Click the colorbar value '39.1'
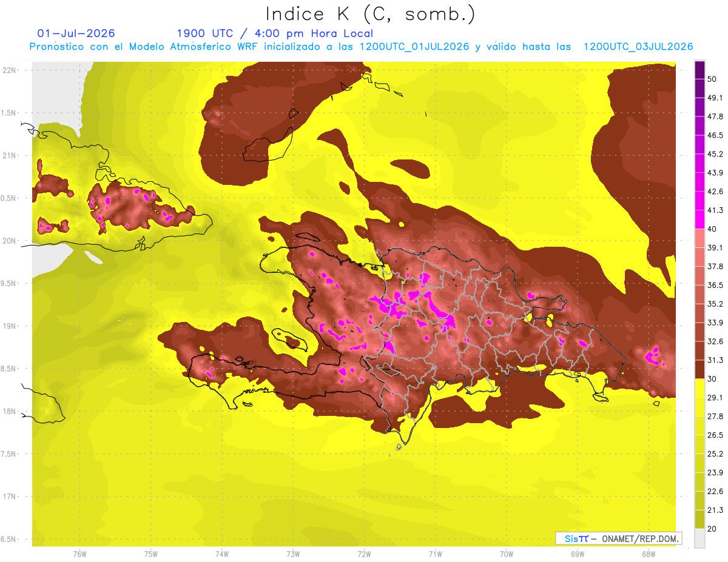The image size is (728, 562). click(x=715, y=248)
